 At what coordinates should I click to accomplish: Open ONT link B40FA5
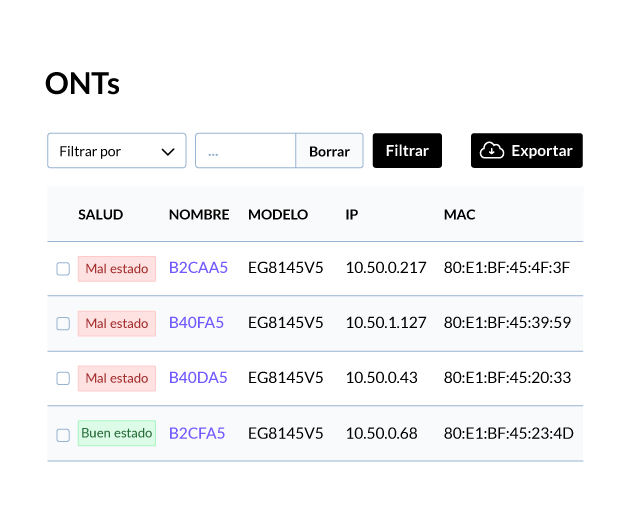pyautogui.click(x=196, y=323)
